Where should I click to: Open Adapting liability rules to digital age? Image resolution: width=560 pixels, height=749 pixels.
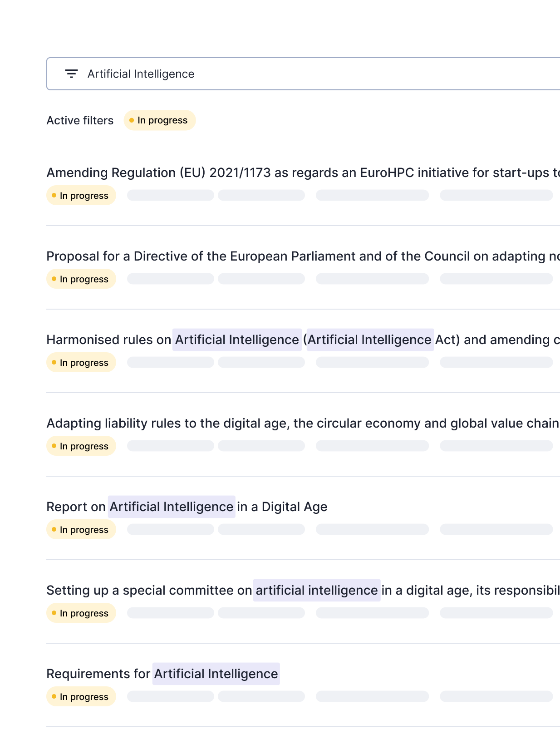click(303, 423)
